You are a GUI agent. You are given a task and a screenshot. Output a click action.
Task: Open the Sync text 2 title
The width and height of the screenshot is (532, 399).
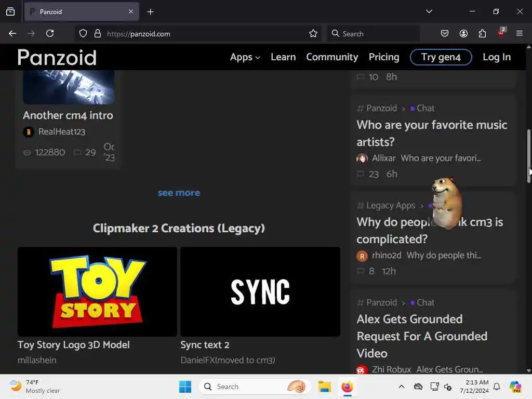[x=205, y=345]
